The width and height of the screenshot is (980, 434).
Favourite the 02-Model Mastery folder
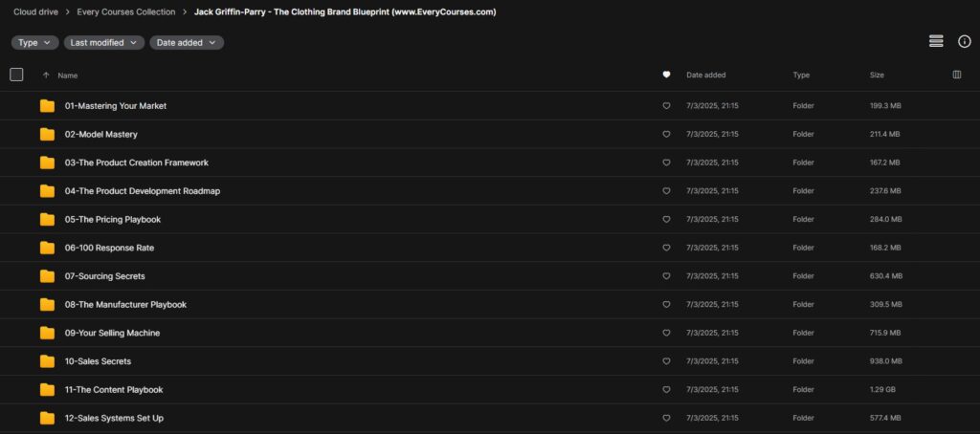[x=666, y=134]
